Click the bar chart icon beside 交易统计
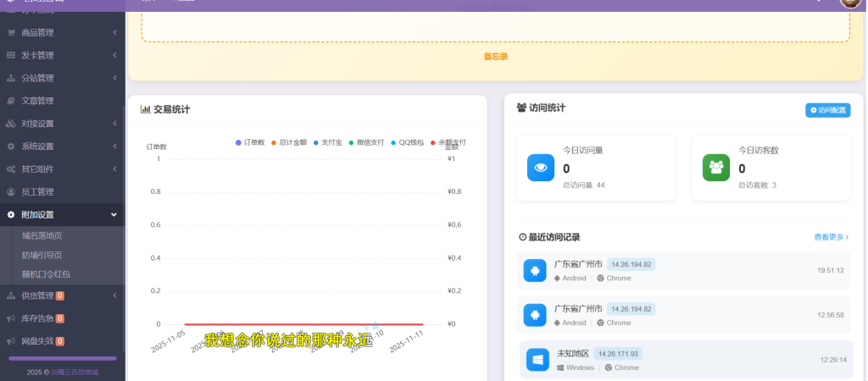The width and height of the screenshot is (868, 381). coord(146,109)
